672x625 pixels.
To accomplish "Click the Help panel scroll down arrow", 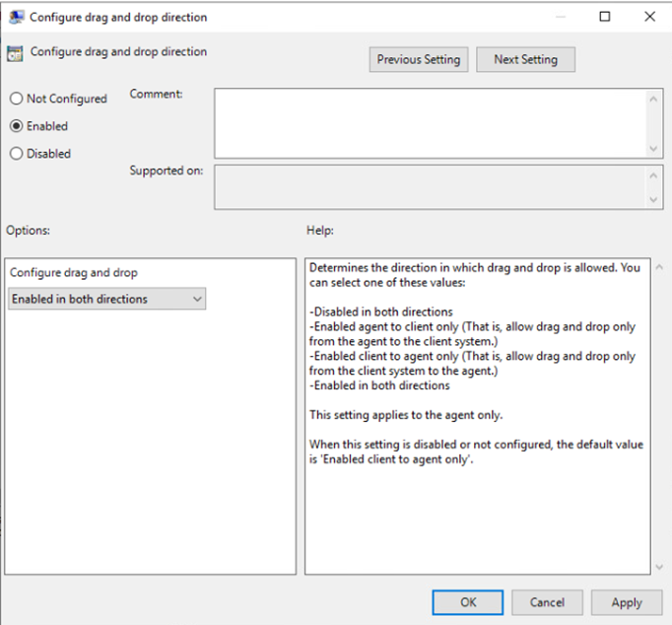I will click(658, 567).
